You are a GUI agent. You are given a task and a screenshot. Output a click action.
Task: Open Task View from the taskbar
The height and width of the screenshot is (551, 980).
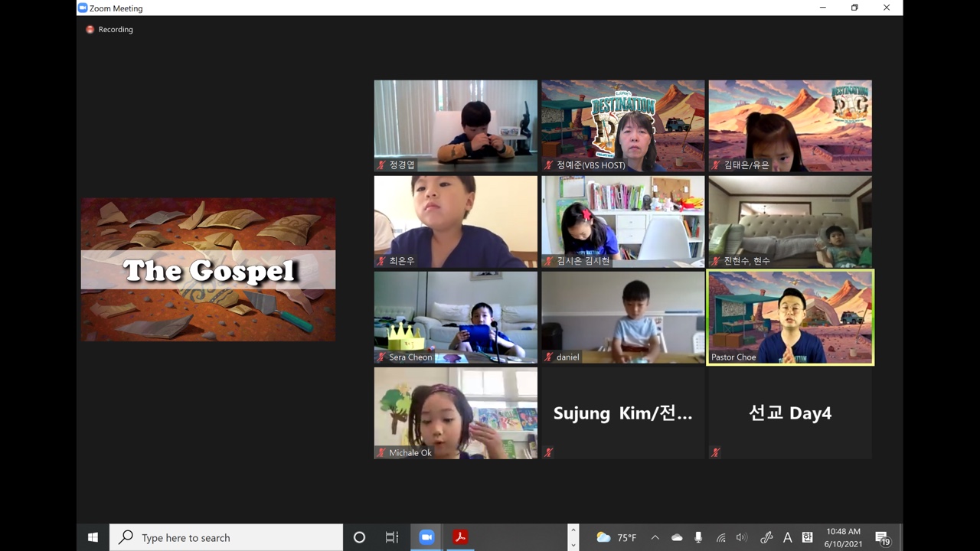point(392,537)
